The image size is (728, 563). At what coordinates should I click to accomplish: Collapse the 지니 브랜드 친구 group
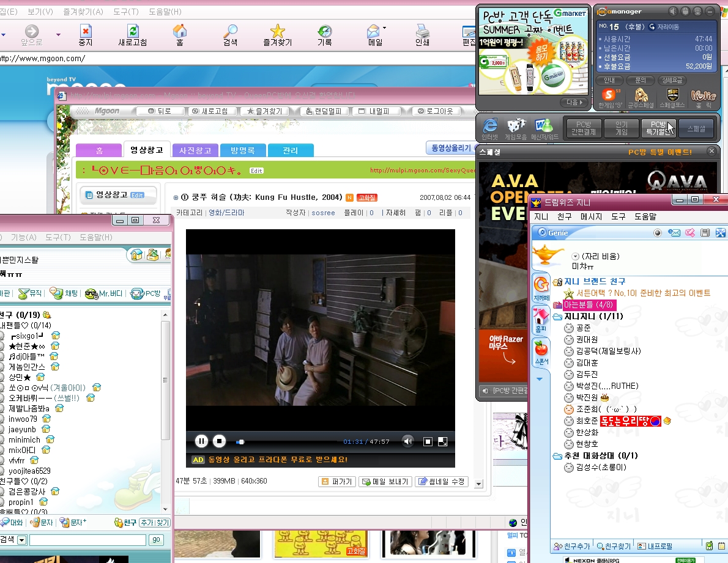(557, 282)
